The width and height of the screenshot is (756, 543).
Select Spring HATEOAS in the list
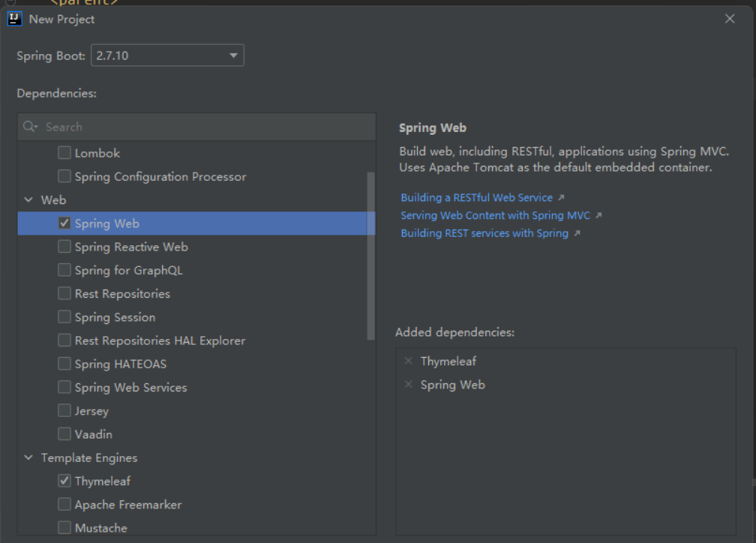[x=120, y=364]
